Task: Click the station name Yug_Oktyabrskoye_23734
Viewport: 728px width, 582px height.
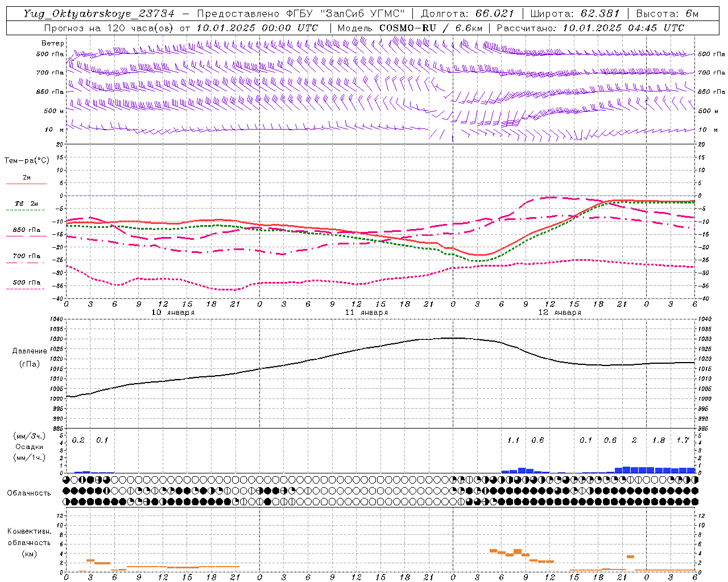Action: click(x=98, y=14)
